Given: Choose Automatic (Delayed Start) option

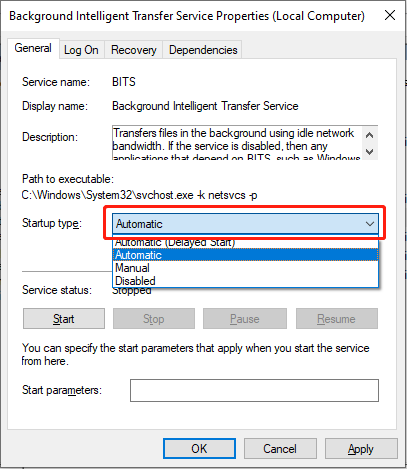Looking at the screenshot, I should tap(246, 242).
